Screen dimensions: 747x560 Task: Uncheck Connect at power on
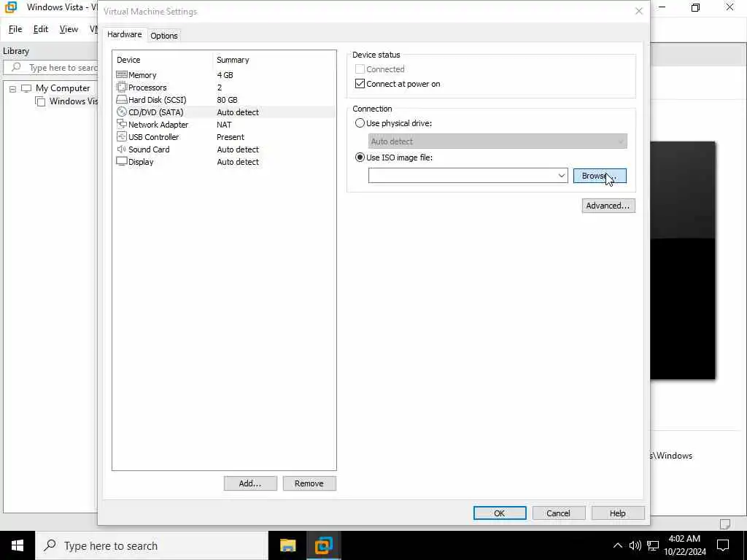point(360,84)
